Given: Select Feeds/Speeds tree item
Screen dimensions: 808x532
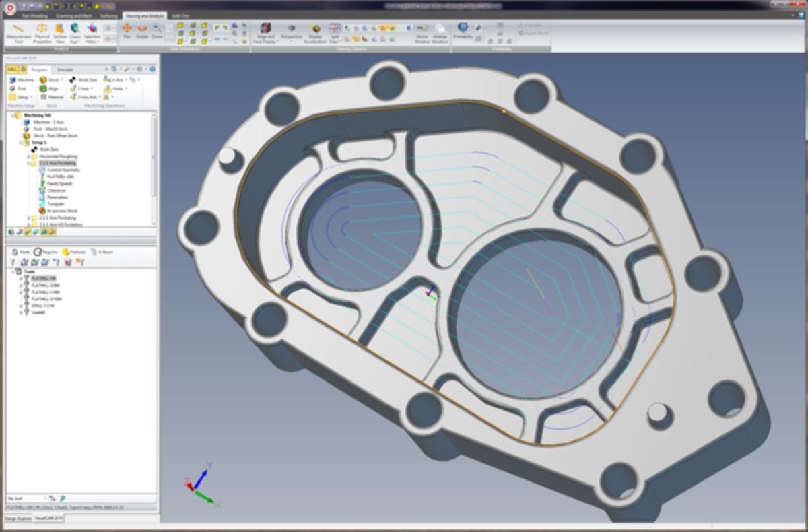Looking at the screenshot, I should tap(59, 183).
